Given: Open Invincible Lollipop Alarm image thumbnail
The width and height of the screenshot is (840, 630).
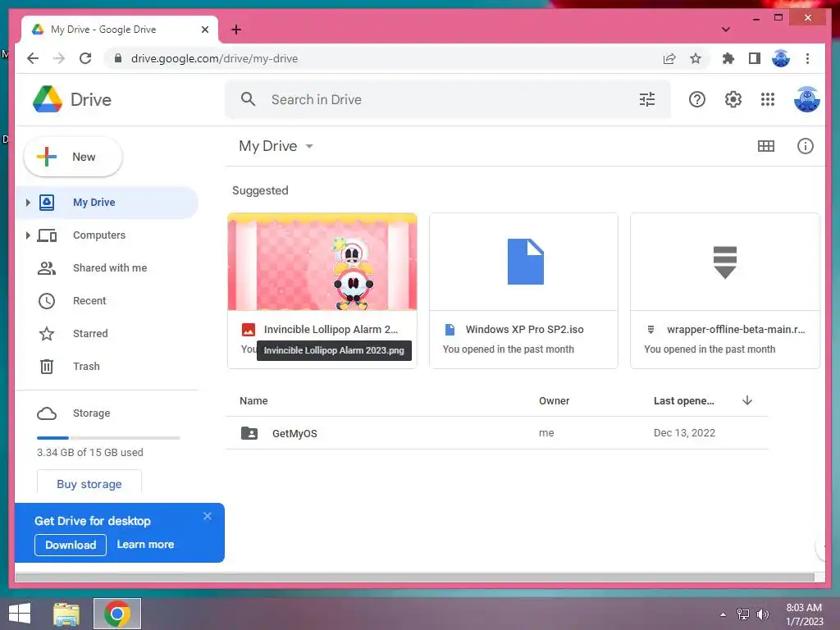Looking at the screenshot, I should click(322, 262).
